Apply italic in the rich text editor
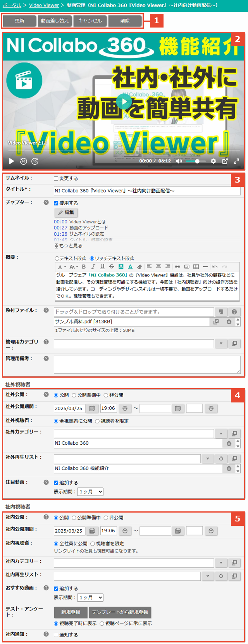 click(93, 266)
